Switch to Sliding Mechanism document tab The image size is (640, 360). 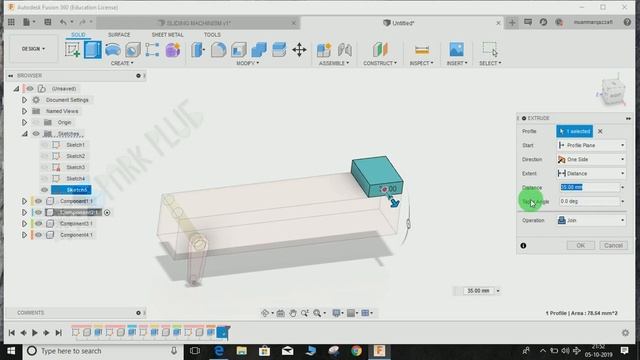pos(198,23)
